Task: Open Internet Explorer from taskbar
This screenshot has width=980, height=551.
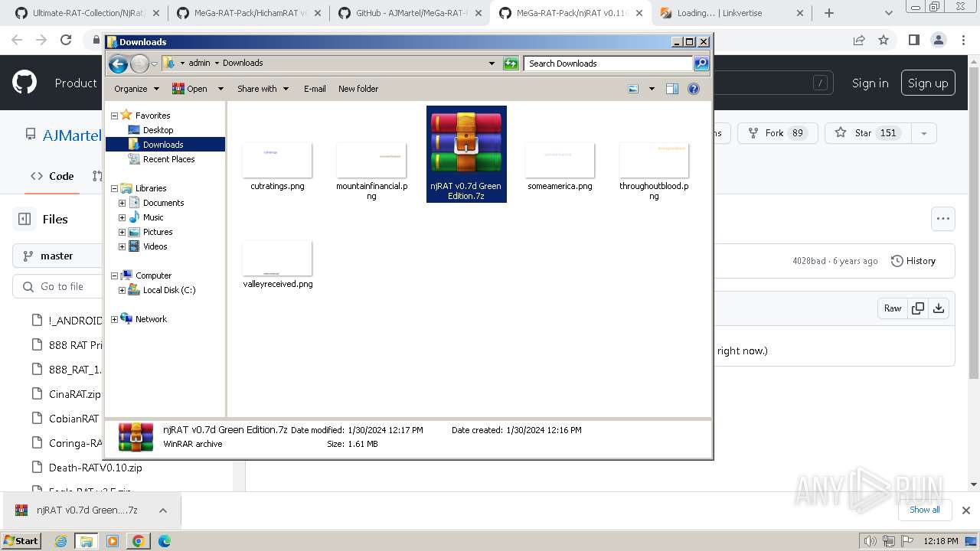Action: pos(61,540)
